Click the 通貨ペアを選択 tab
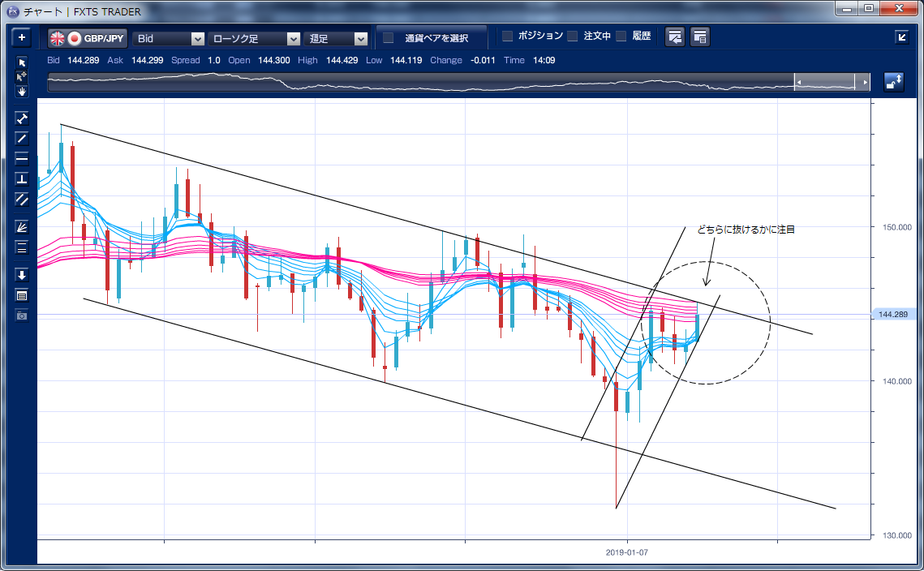 (431, 38)
